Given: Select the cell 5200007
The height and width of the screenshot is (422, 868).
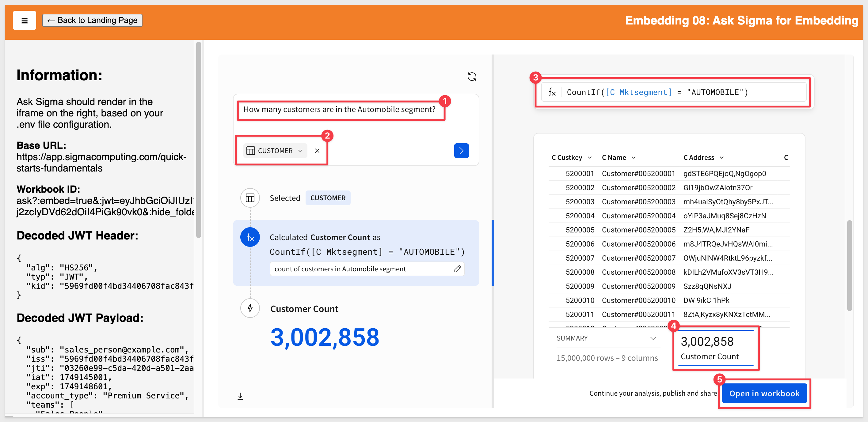Looking at the screenshot, I should [580, 258].
